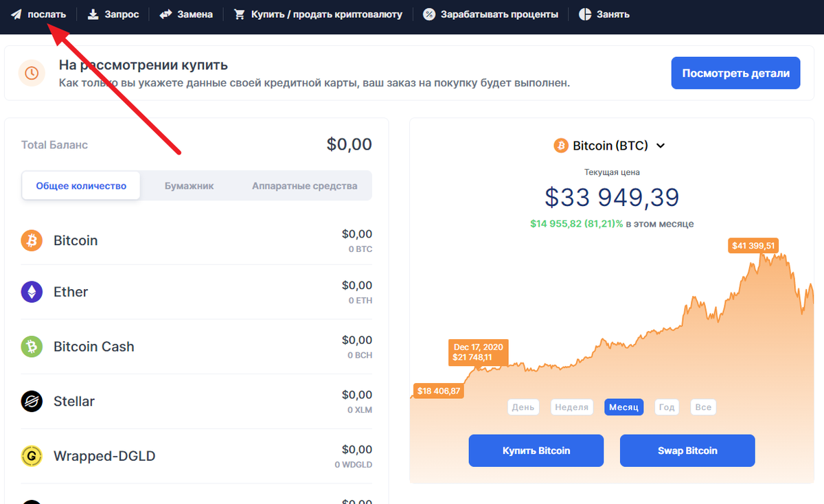Image resolution: width=824 pixels, height=504 pixels.
Task: Click the yellow Wrapped-DGLD coin icon
Action: 32,456
